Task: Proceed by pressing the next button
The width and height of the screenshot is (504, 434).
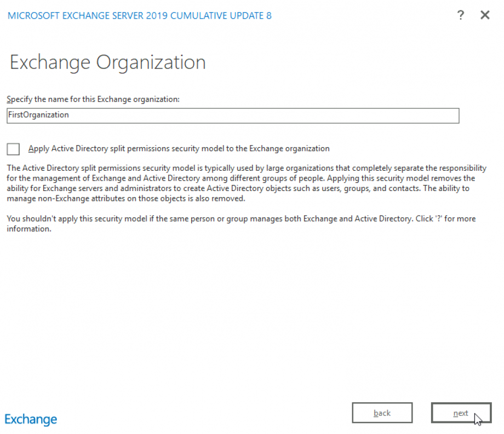Action: (x=461, y=413)
